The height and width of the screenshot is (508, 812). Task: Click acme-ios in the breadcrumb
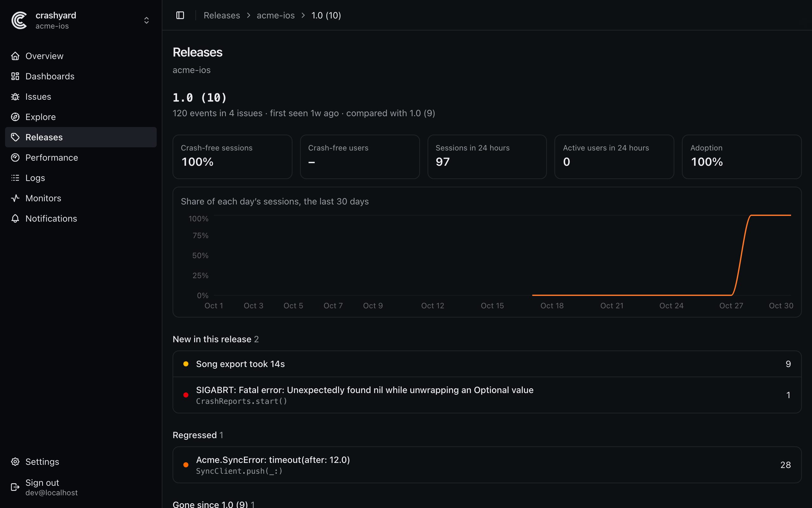275,15
